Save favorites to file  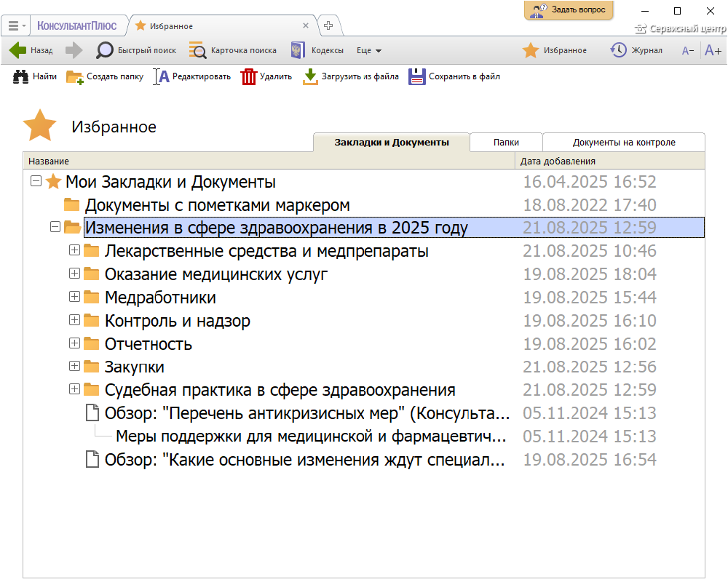416,76
